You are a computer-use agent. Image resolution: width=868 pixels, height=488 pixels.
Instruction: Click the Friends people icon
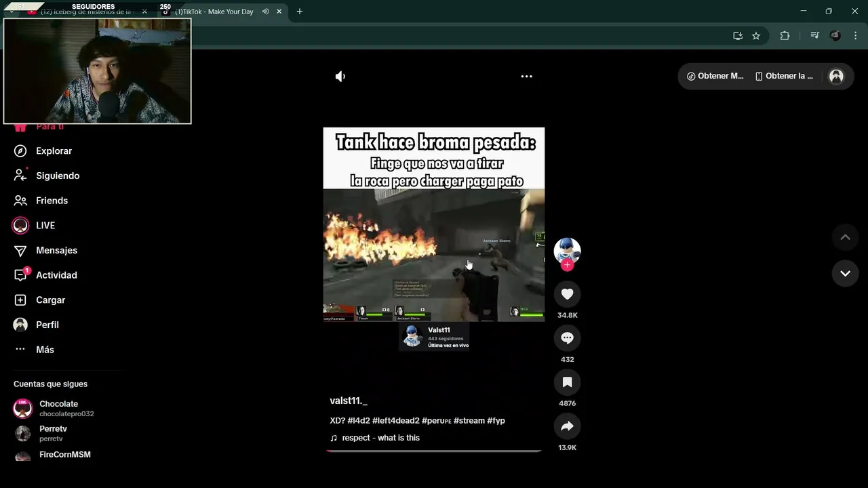pyautogui.click(x=20, y=201)
